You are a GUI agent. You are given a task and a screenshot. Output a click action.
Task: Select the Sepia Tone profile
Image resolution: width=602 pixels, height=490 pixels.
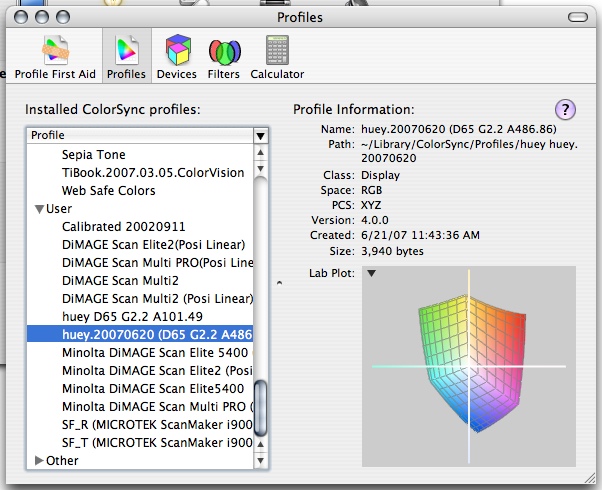94,155
